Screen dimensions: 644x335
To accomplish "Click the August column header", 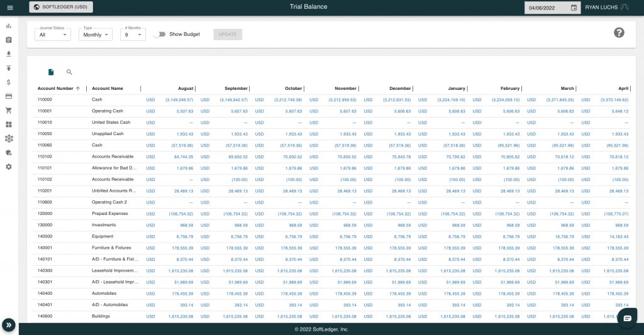I will (x=186, y=88).
